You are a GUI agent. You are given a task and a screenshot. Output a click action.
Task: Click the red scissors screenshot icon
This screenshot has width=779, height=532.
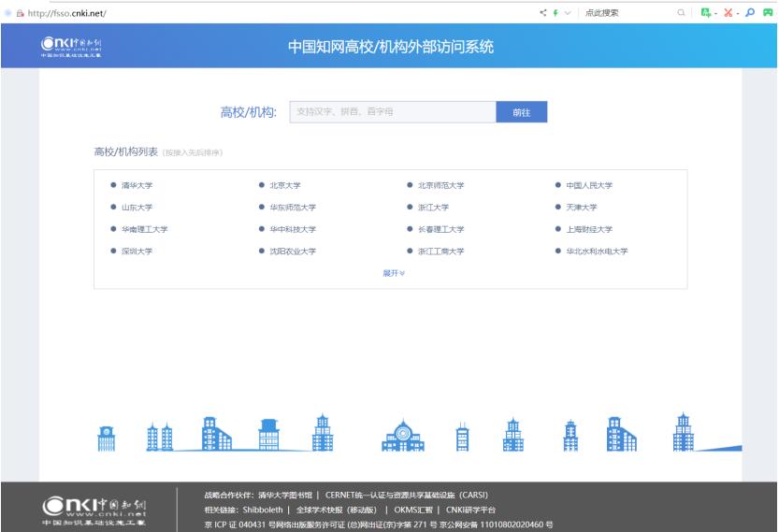(729, 12)
